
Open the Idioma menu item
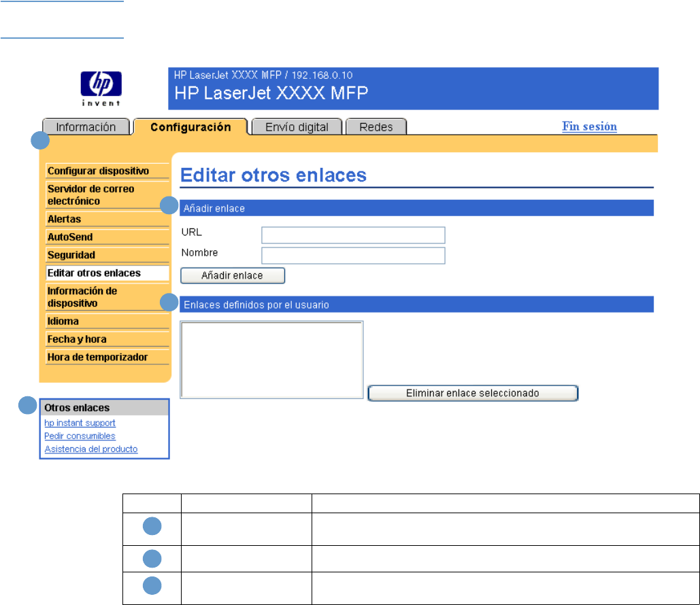[107, 322]
